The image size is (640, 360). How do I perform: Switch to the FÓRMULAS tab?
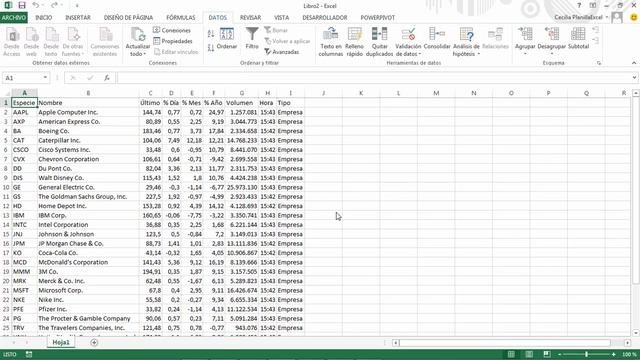click(x=181, y=18)
